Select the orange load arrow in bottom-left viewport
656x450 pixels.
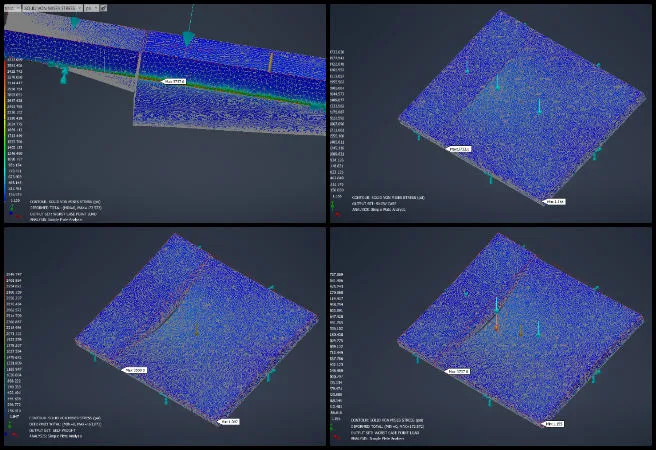(x=197, y=329)
